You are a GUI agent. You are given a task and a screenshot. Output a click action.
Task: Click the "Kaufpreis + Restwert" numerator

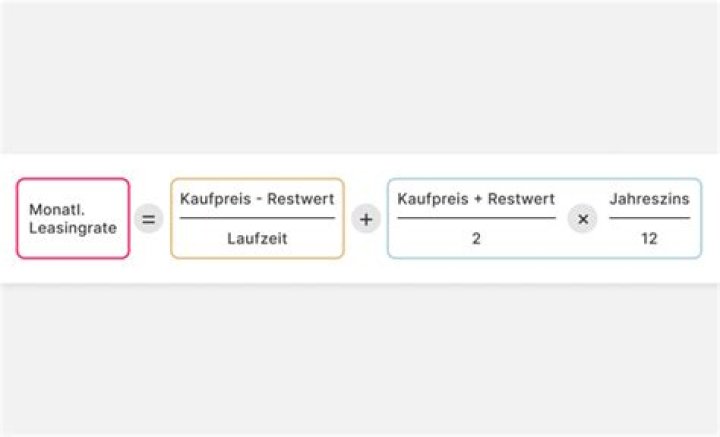(x=476, y=199)
